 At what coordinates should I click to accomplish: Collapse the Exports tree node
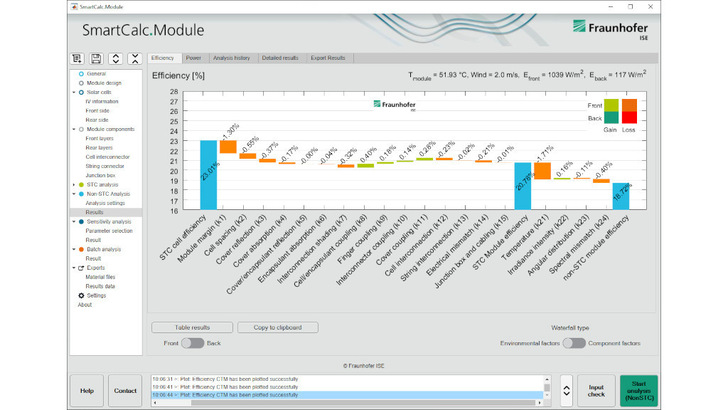pyautogui.click(x=74, y=268)
